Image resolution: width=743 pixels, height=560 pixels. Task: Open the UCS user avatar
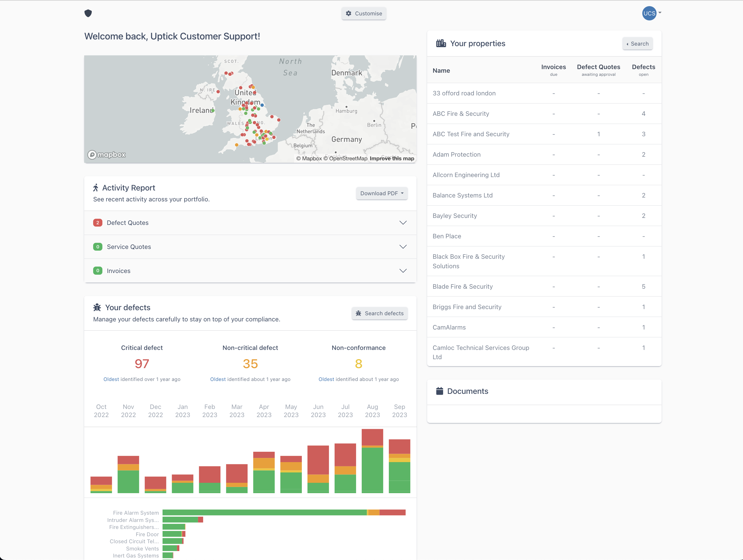click(649, 13)
